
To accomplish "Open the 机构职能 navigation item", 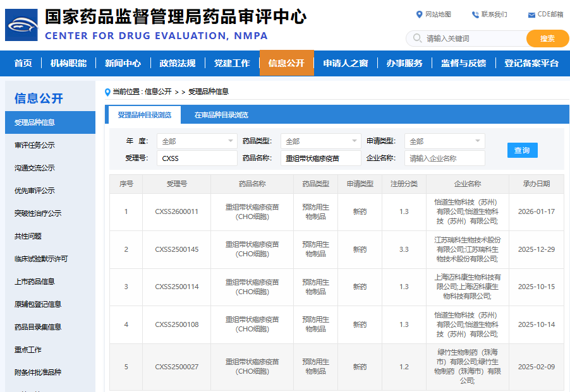I will 68,63.
